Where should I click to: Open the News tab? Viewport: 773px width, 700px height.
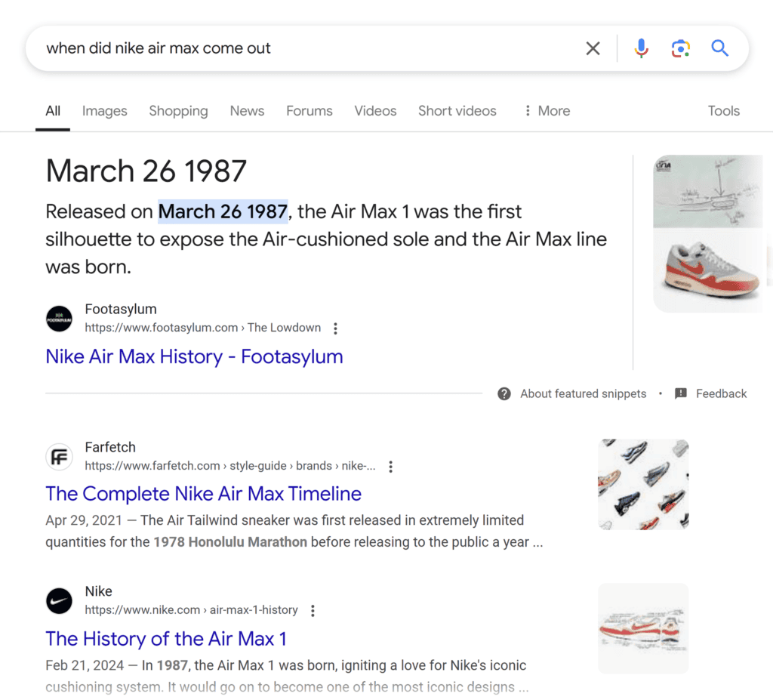pyautogui.click(x=247, y=110)
